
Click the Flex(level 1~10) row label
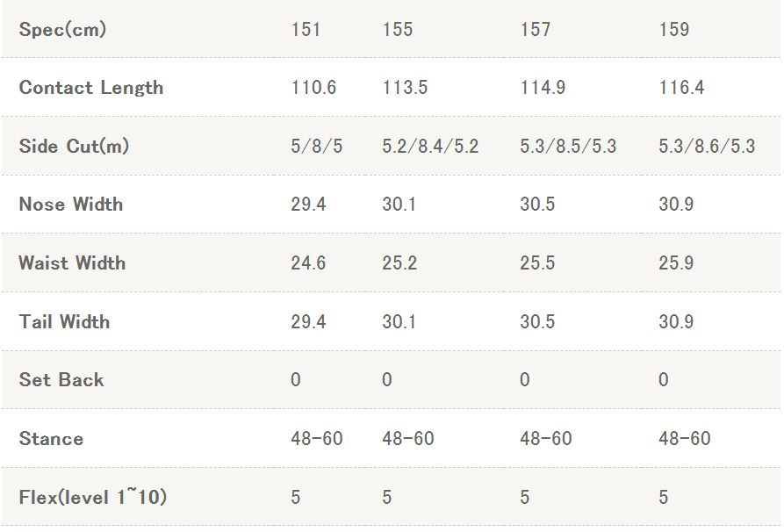click(x=93, y=498)
